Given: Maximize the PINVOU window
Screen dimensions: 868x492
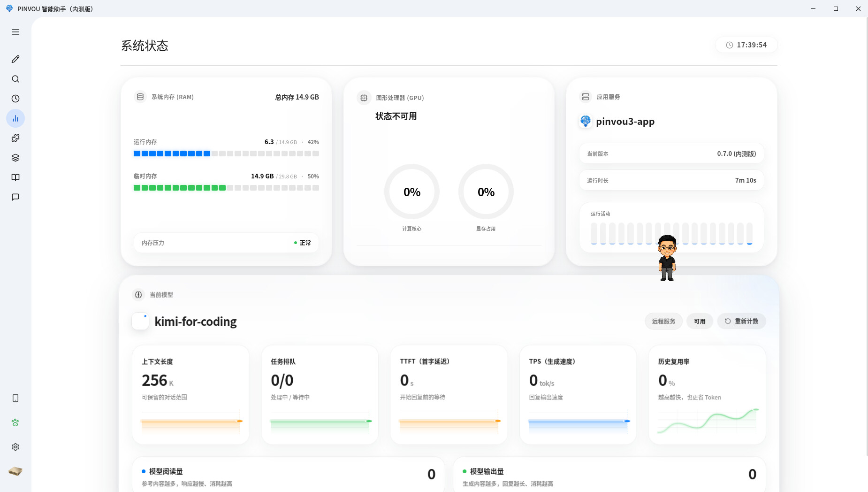Looking at the screenshot, I should click(836, 8).
